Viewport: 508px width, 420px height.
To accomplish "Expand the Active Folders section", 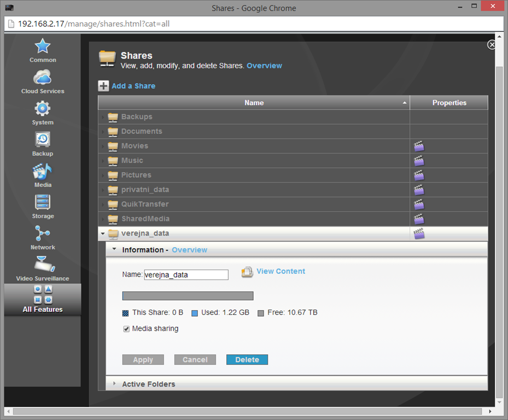I will click(x=114, y=384).
